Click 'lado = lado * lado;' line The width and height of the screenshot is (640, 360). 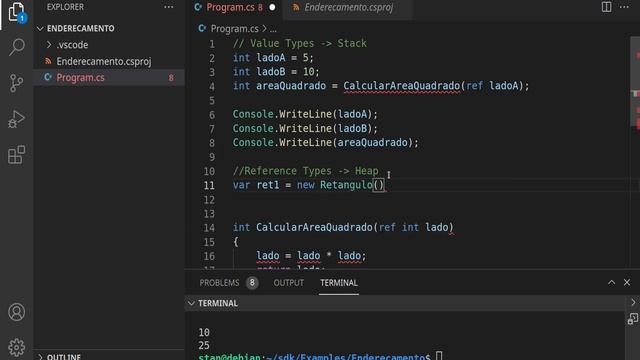(311, 256)
